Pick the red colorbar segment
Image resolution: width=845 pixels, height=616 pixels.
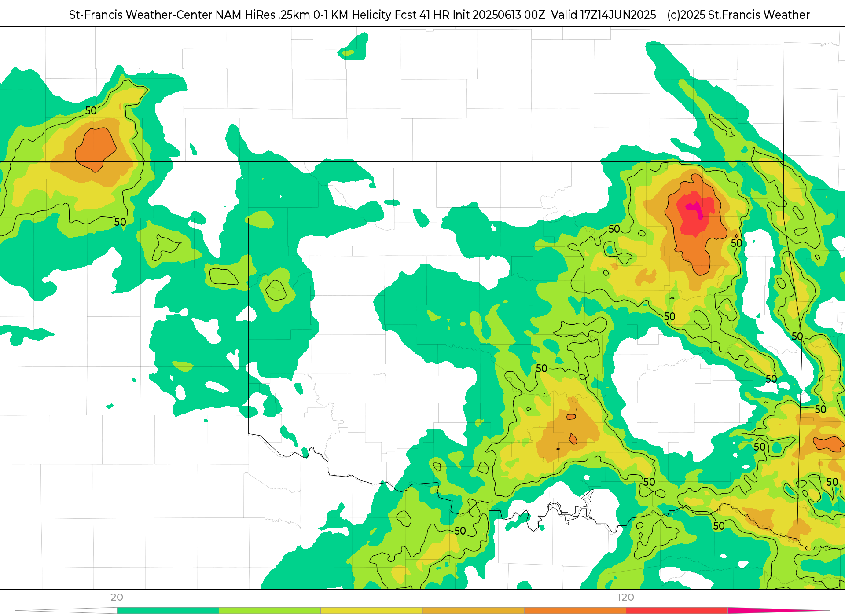[x=676, y=611]
